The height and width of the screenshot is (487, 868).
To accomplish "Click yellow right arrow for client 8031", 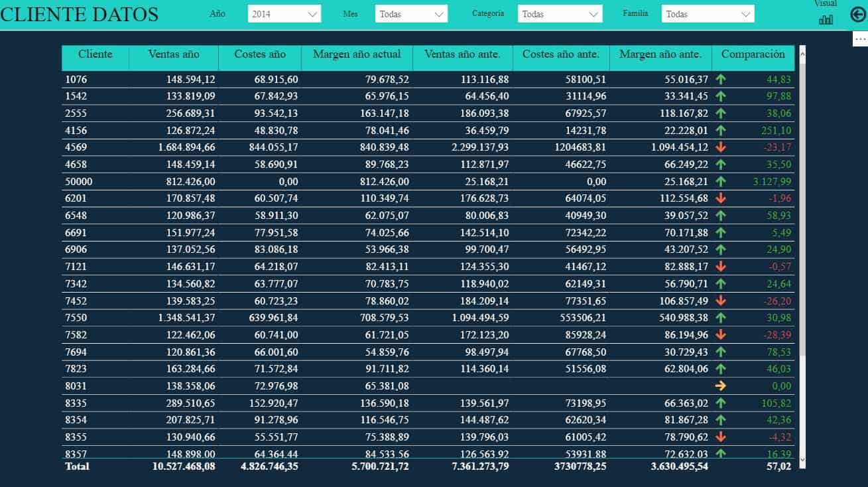I will (x=721, y=385).
